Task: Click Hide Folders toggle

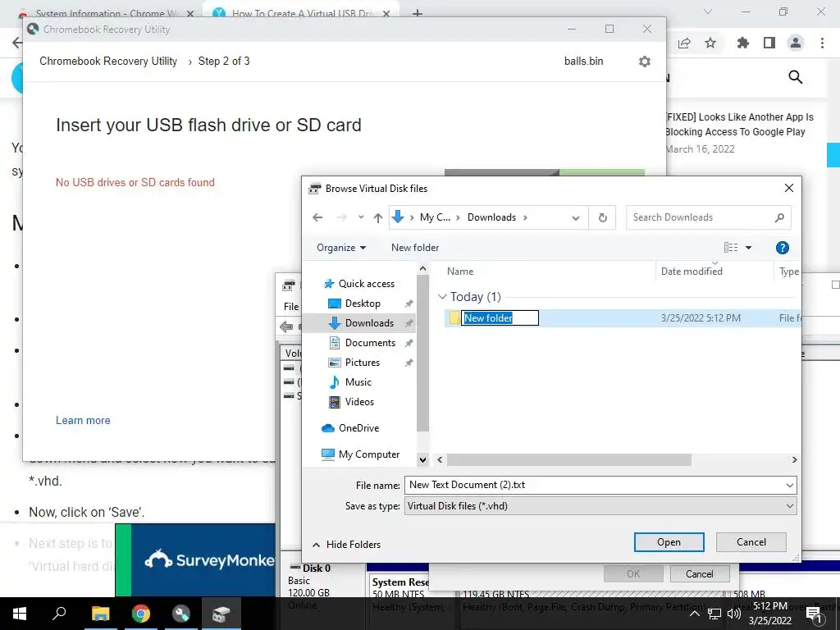Action: [346, 545]
